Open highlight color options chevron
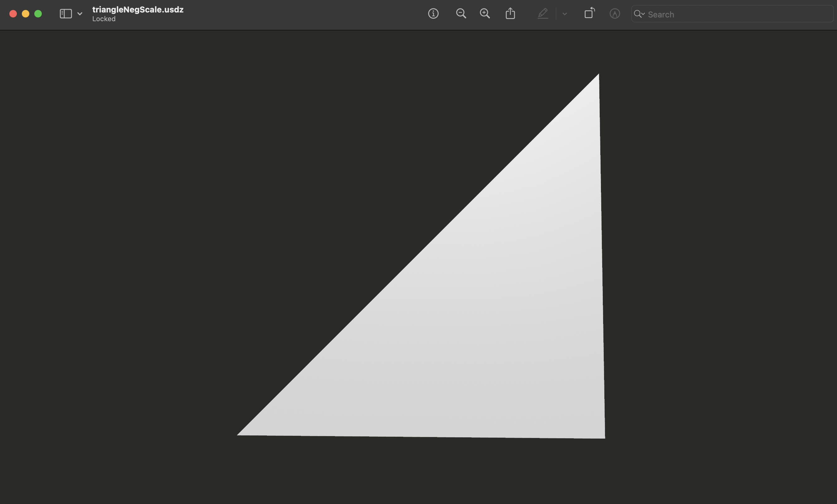837x504 pixels. coord(564,14)
